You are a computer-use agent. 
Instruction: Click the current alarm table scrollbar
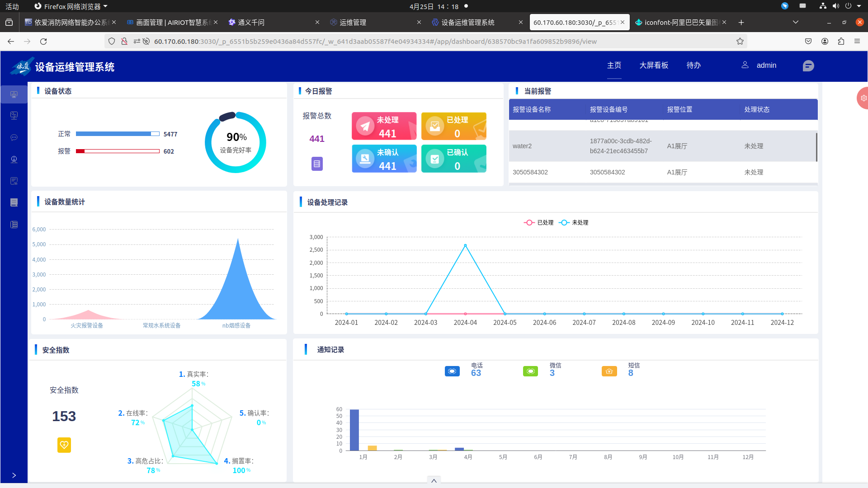816,147
